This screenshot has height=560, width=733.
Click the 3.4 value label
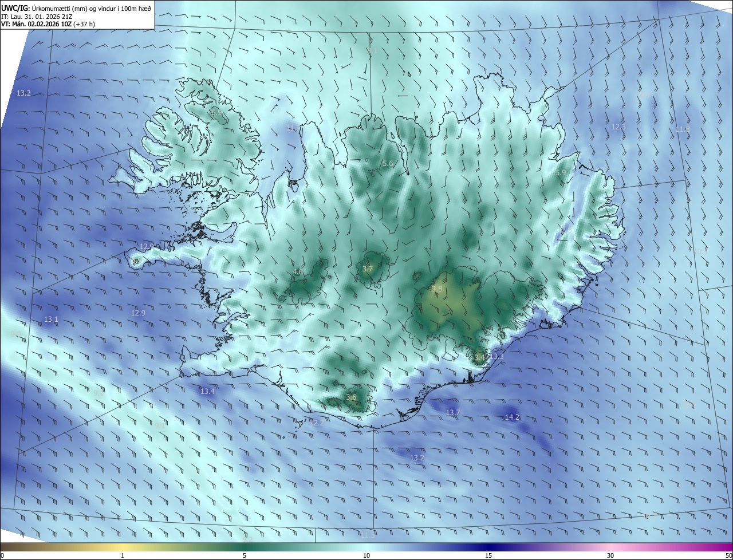point(479,357)
